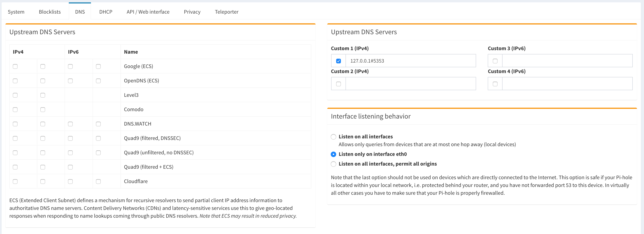Screen dimensions: 644x234
Task: Check the first IPv4 box for Google (ECS)
Action: click(15, 66)
